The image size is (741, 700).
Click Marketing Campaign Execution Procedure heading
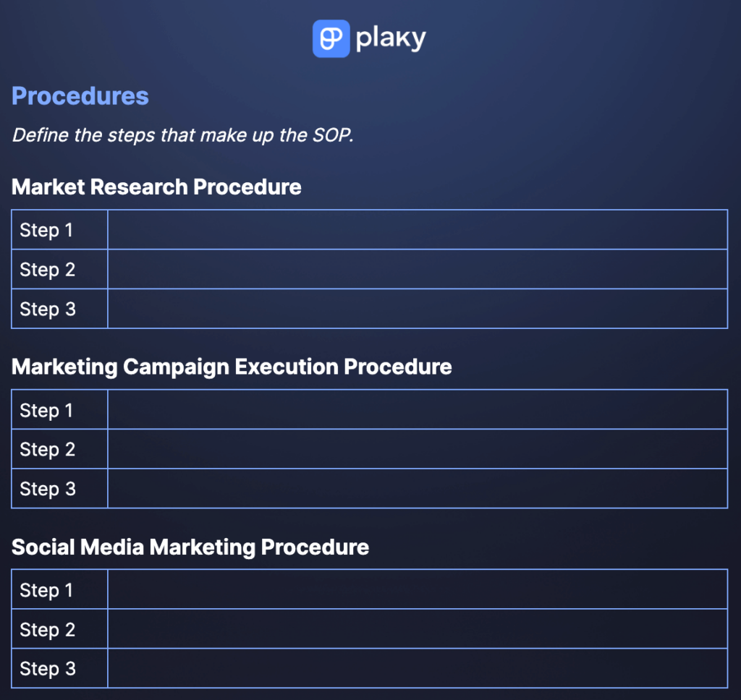232,367
